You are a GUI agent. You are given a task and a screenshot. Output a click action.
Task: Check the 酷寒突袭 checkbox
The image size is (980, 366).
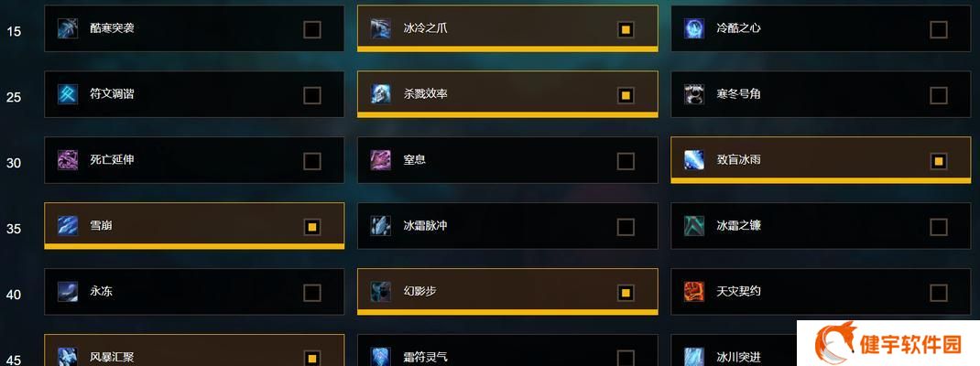(x=312, y=29)
